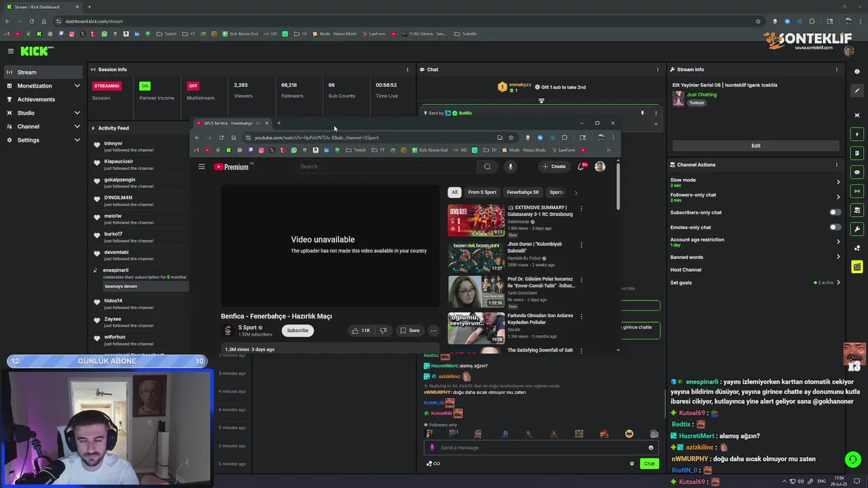Toggle Subscribers-only chat switch

point(835,212)
